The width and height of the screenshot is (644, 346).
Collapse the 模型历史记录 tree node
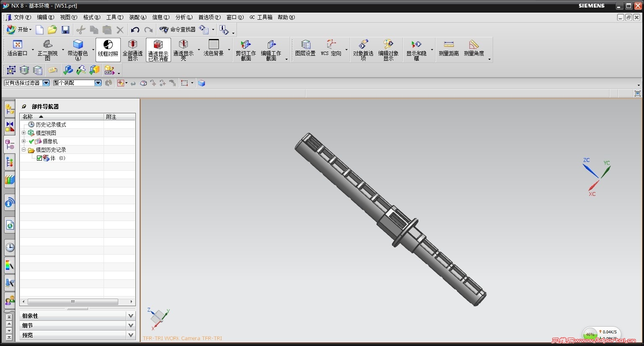(24, 150)
